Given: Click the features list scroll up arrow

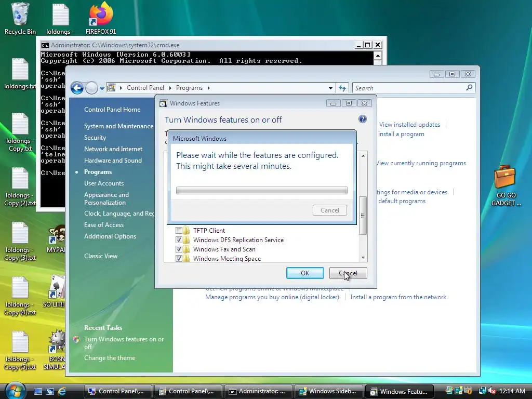Looking at the screenshot, I should point(363,156).
